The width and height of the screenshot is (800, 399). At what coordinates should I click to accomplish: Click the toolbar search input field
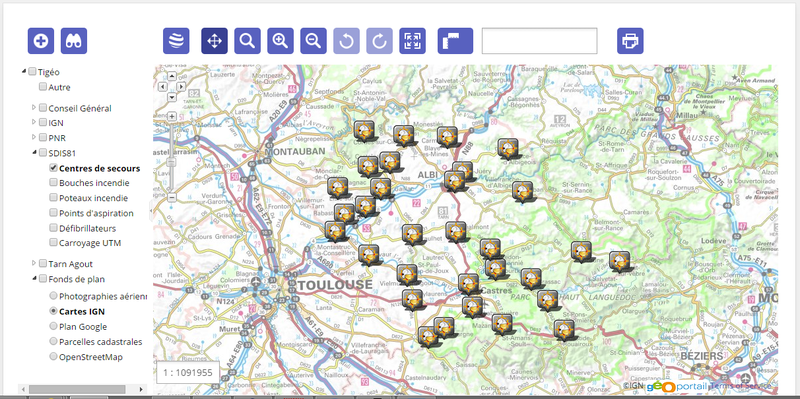coord(539,41)
